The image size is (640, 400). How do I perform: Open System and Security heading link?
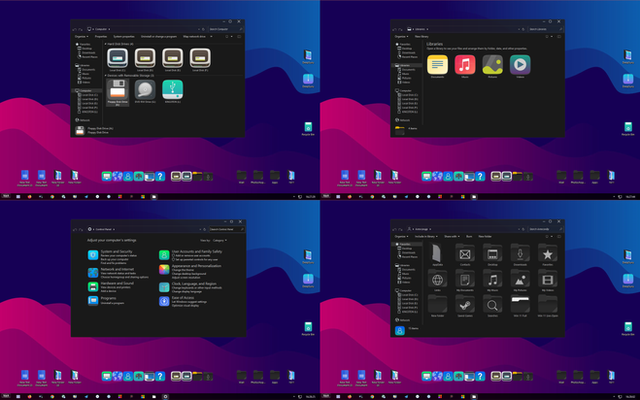pos(116,251)
